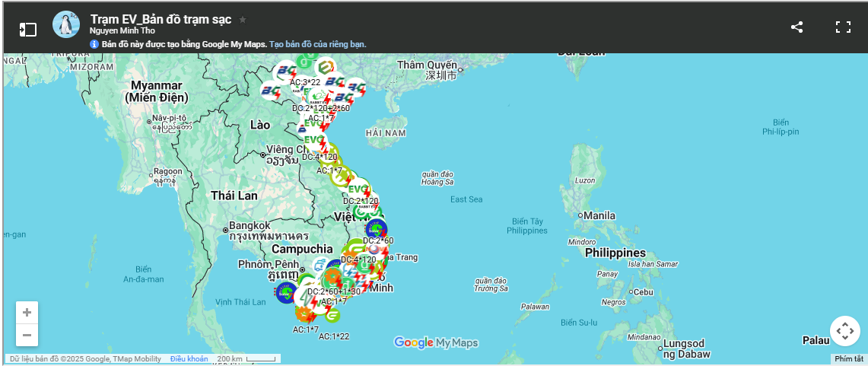Click the Philippines country label
Screen dimensions: 868x366
point(615,253)
